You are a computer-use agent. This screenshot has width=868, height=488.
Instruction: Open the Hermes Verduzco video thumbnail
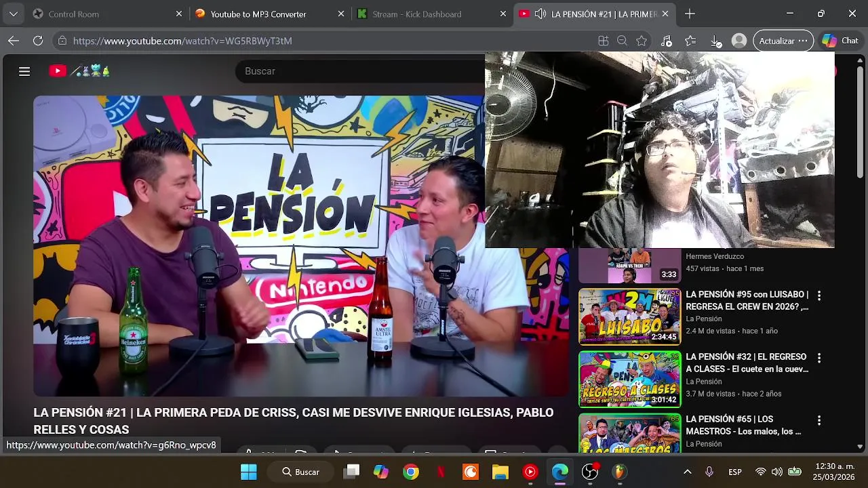coord(629,266)
